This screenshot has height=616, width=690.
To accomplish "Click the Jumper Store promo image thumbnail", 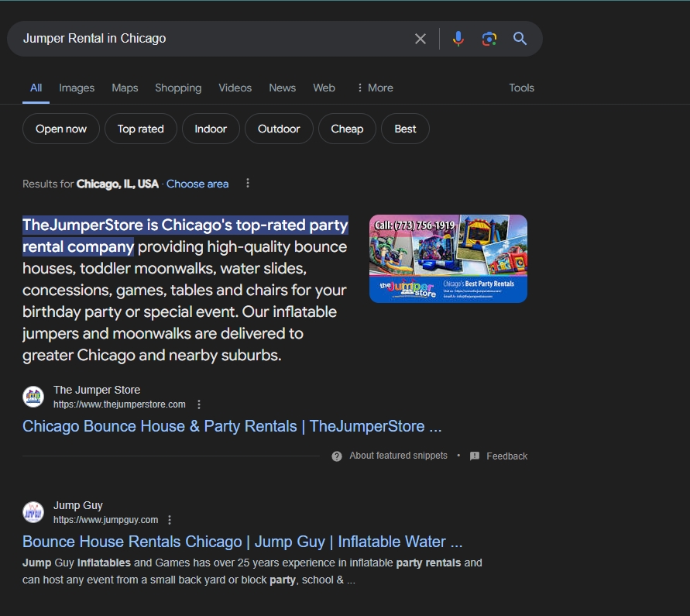I will [448, 259].
